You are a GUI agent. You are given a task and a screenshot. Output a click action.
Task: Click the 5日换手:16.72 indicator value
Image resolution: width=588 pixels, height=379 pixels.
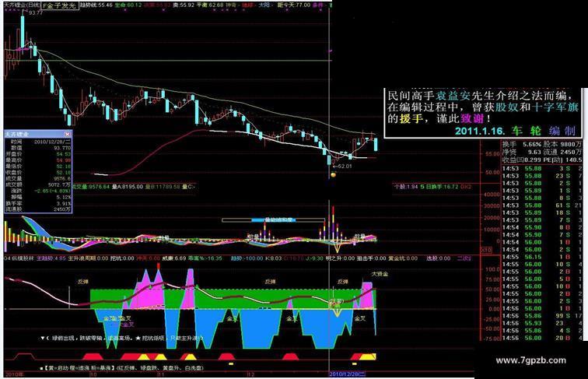[441, 187]
